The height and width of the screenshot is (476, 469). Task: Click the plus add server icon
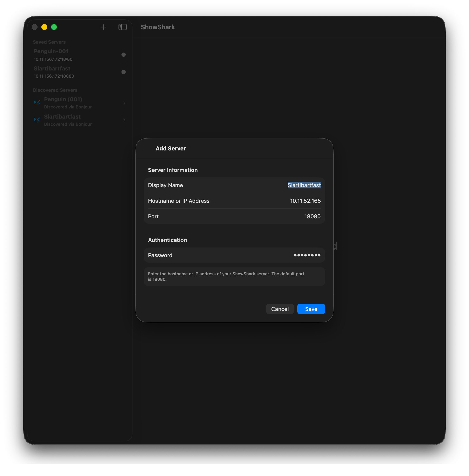point(103,27)
